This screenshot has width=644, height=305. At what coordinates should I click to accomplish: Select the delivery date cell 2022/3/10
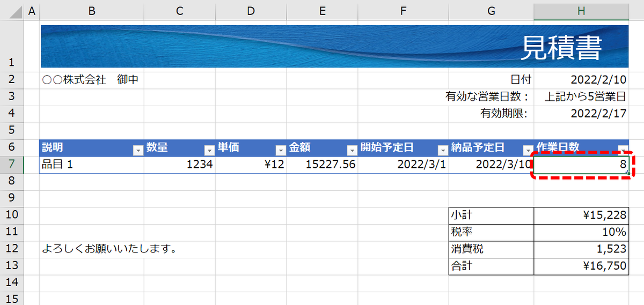click(x=492, y=165)
